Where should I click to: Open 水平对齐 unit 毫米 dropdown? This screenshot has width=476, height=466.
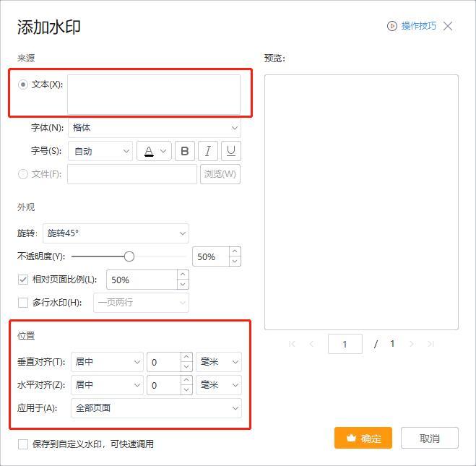pos(219,385)
